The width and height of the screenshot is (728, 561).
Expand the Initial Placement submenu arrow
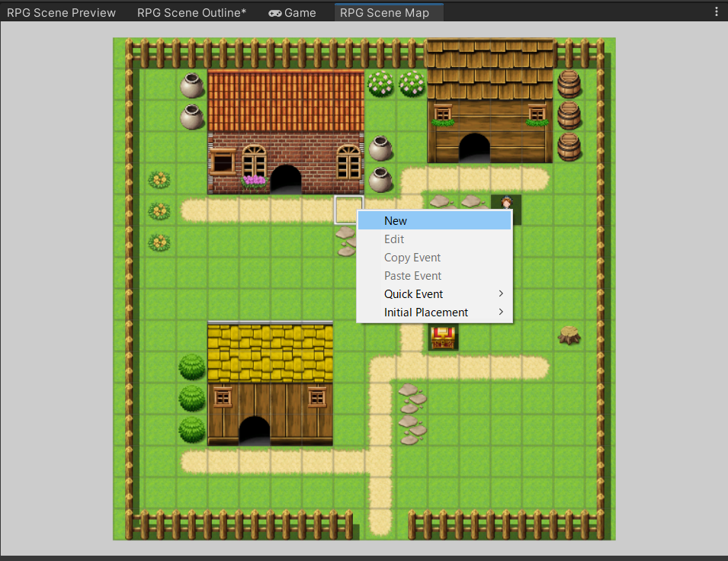click(501, 312)
